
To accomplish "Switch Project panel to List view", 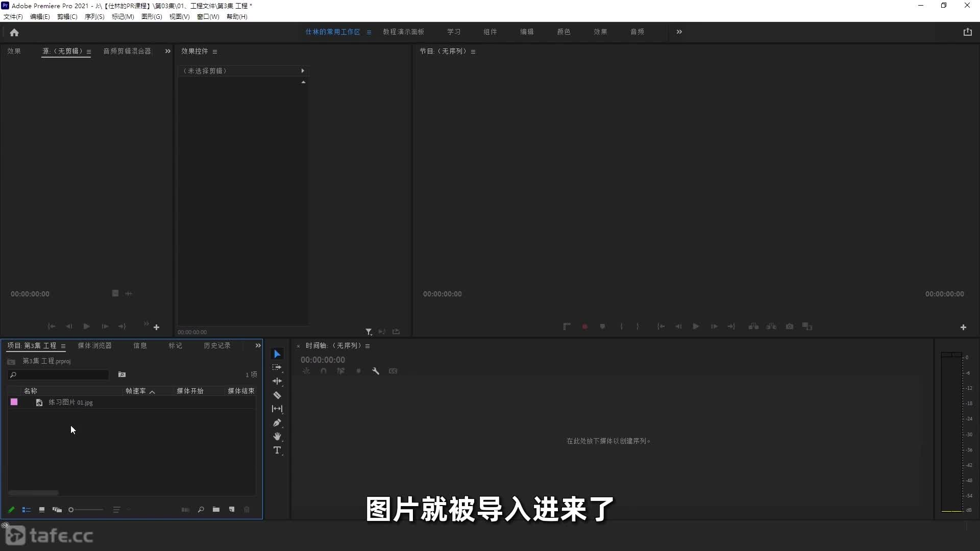I will coord(27,509).
